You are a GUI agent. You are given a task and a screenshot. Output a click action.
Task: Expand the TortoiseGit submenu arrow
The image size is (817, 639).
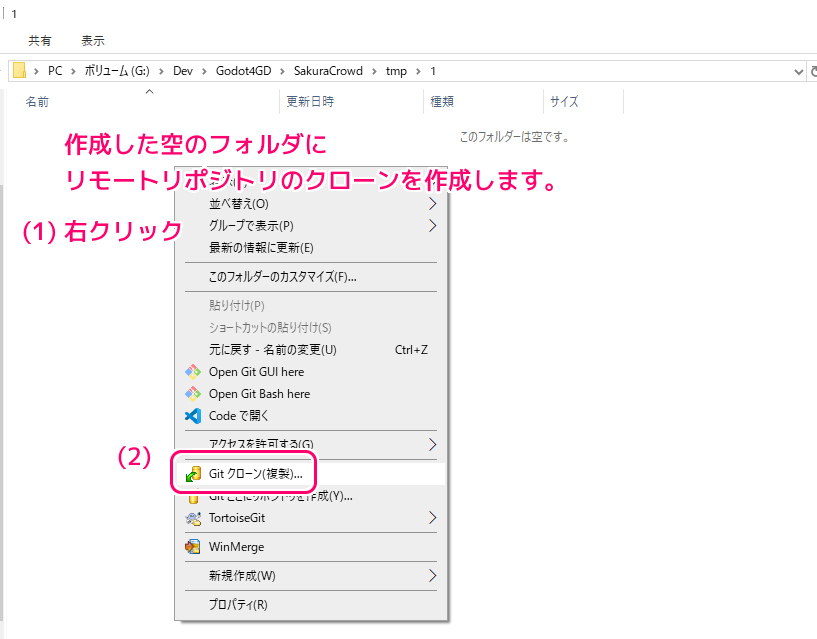[432, 518]
